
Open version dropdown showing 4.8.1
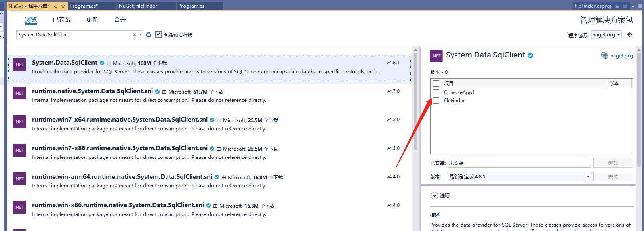click(519, 177)
